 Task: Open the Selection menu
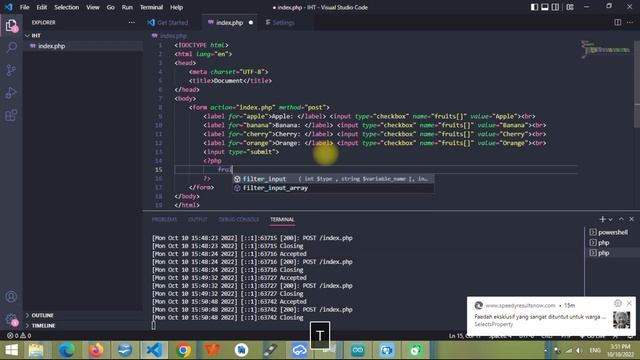click(67, 7)
